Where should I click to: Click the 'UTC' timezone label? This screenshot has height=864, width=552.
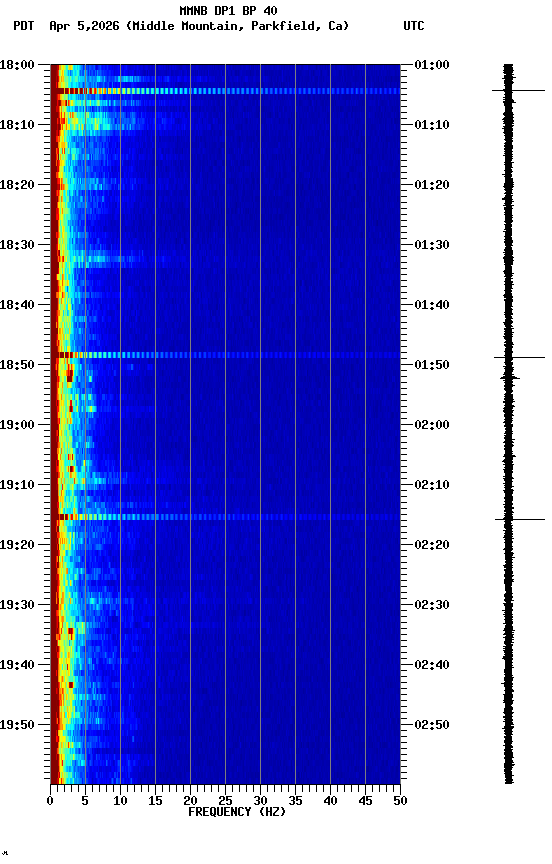[414, 26]
